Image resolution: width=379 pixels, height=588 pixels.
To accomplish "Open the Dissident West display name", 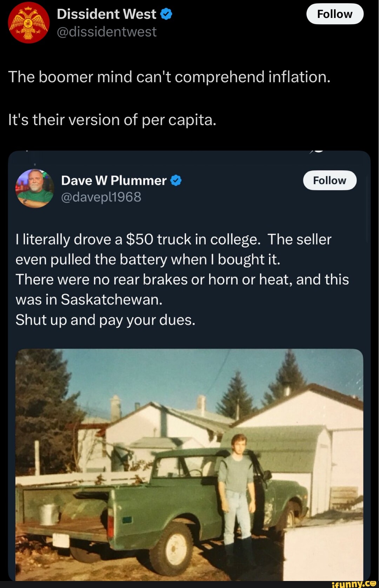I will (x=106, y=14).
